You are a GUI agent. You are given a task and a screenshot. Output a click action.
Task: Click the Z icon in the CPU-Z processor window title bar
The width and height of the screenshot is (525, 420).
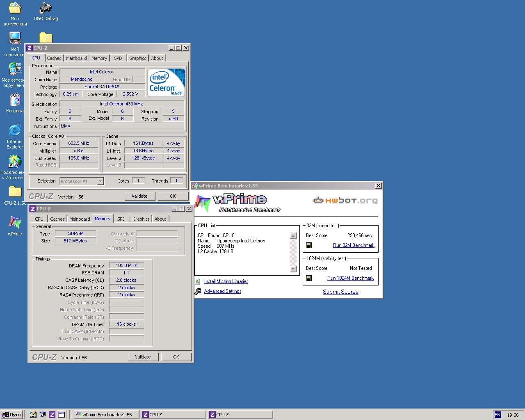(x=30, y=48)
